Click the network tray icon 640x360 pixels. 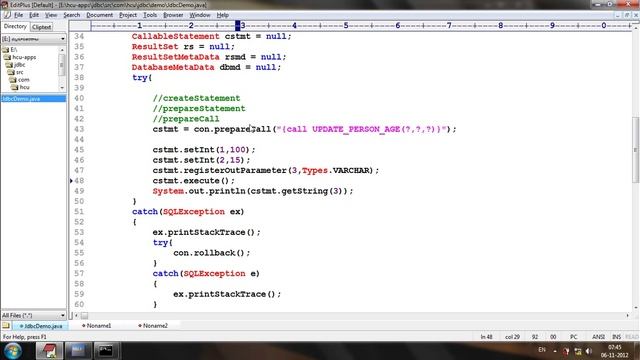point(578,351)
